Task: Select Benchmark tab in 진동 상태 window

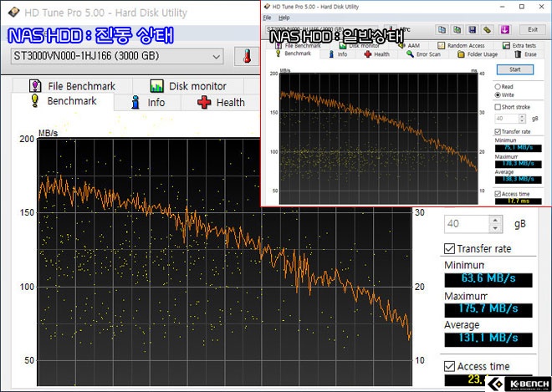Action: [63, 101]
